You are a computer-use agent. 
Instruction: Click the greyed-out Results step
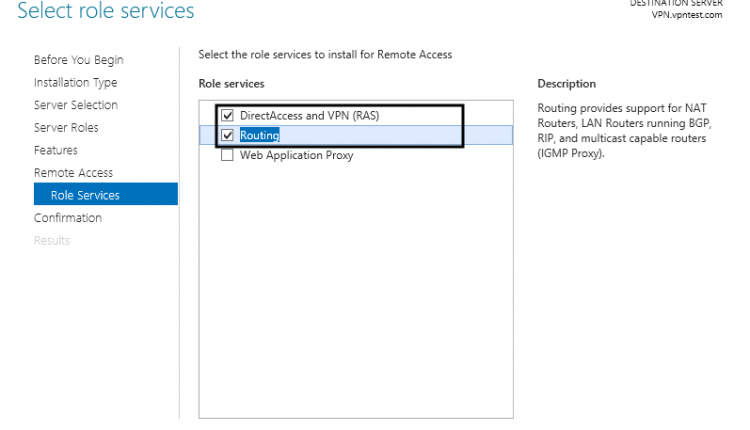(x=52, y=240)
